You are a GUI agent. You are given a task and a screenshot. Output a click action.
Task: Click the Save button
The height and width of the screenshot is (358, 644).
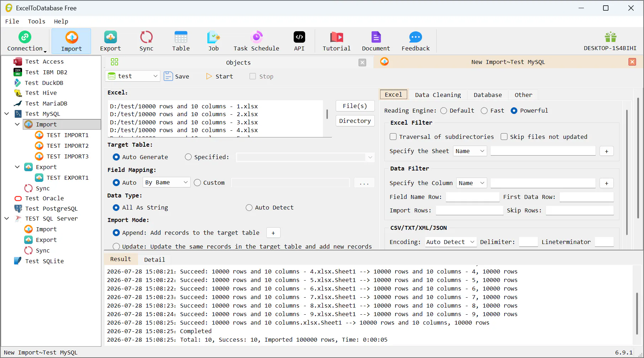pos(177,76)
